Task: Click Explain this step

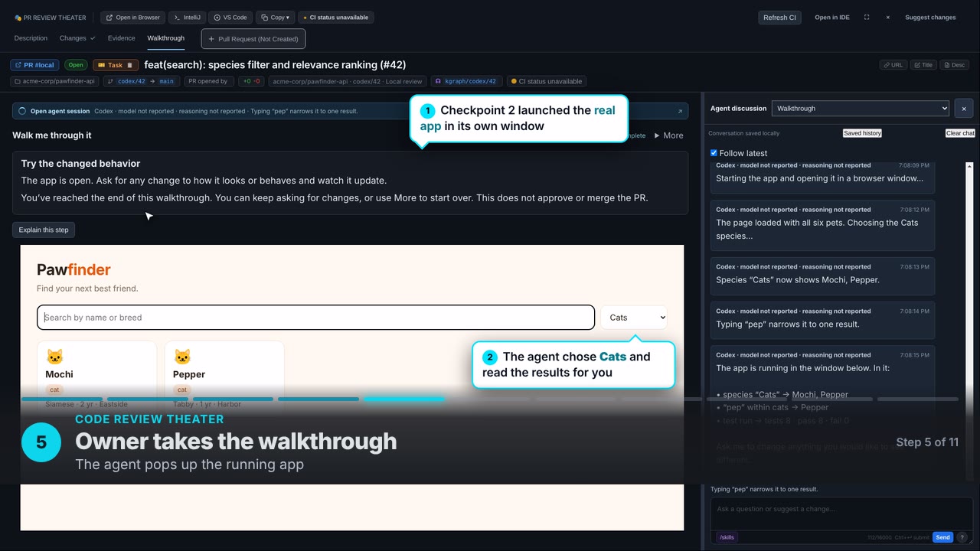Action: (x=44, y=230)
